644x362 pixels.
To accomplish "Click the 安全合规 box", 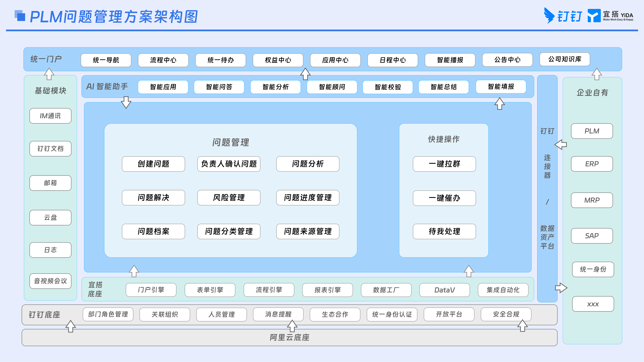I will (x=506, y=314).
